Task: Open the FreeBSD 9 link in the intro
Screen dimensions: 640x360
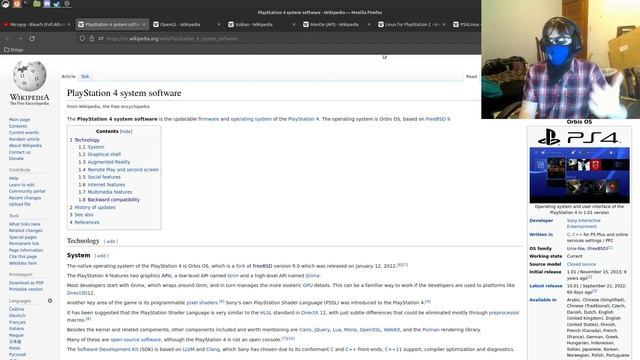Action: click(x=438, y=119)
